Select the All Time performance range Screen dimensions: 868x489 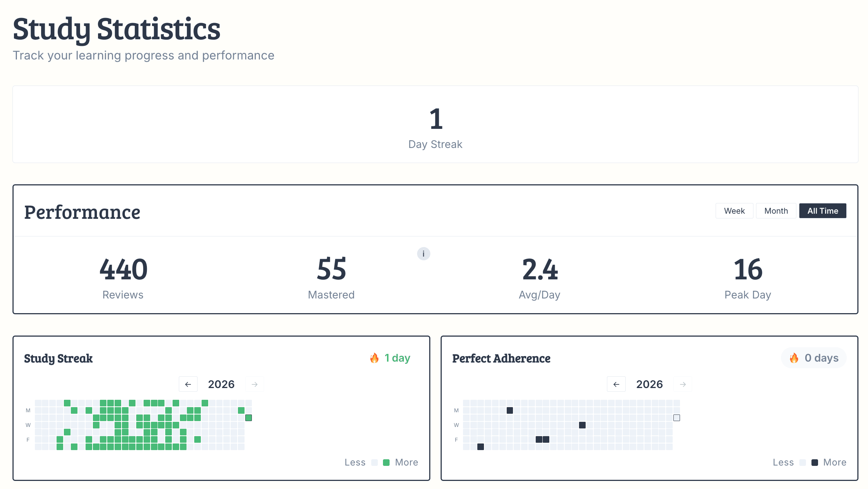click(x=822, y=211)
